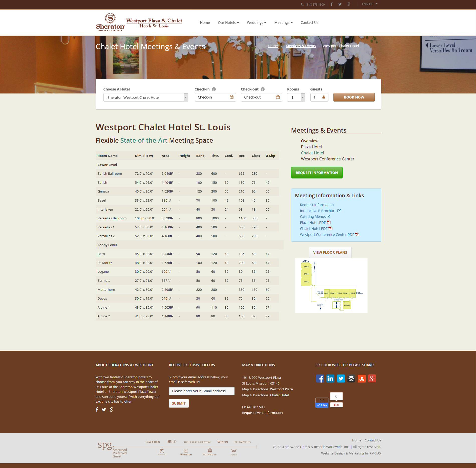
Task: Click the footer Facebook icon under About Sheratons
Action: pos(97,410)
